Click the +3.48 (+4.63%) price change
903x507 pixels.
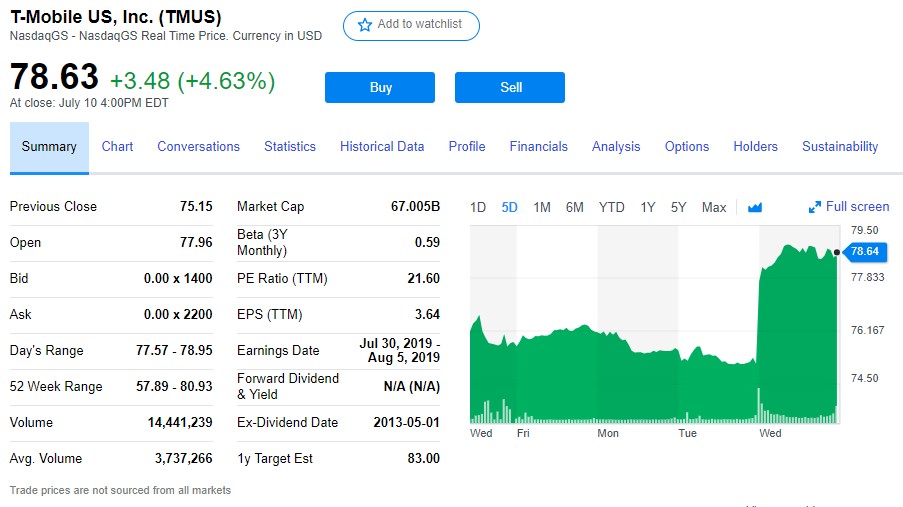point(192,81)
